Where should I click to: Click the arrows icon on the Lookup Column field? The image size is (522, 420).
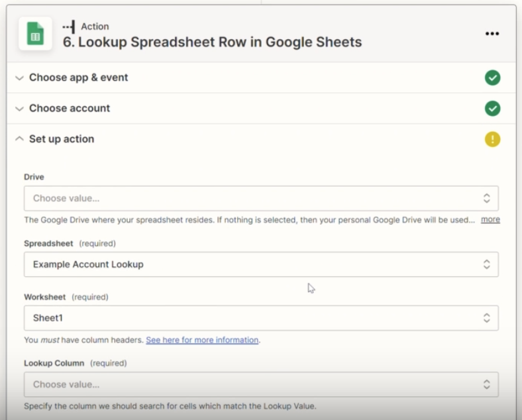[487, 384]
